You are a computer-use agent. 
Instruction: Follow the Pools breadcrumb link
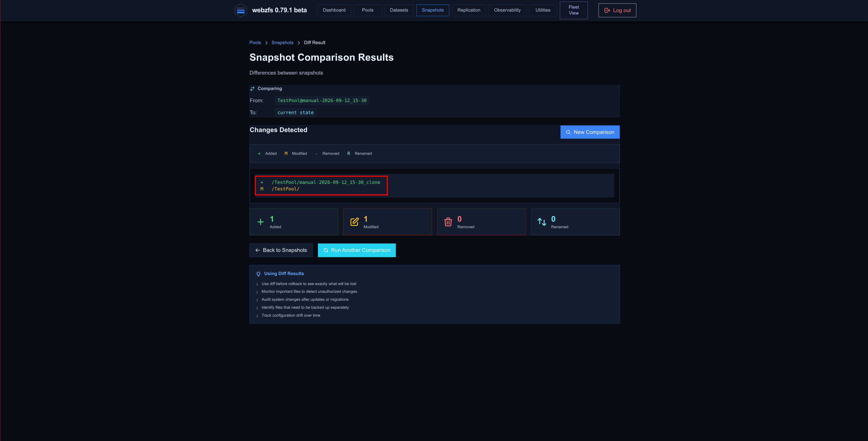[x=255, y=43]
